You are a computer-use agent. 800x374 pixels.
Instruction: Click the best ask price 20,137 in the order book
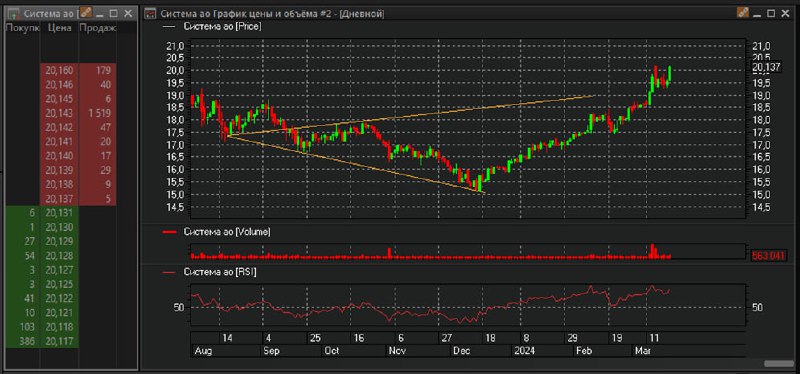59,198
